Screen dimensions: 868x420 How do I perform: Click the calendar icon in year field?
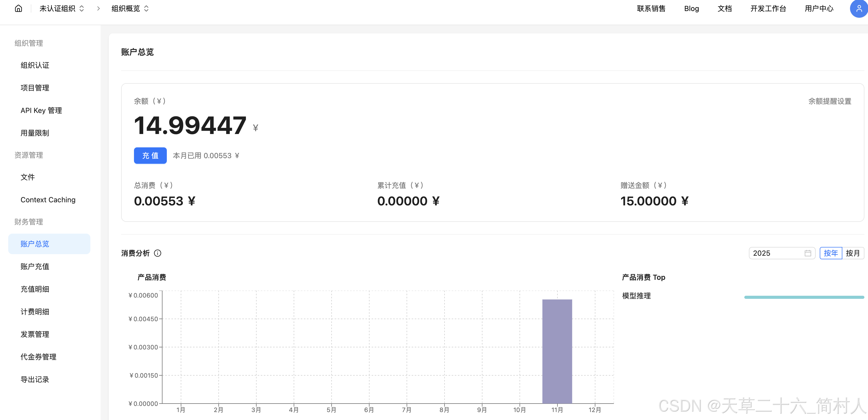[x=808, y=253]
